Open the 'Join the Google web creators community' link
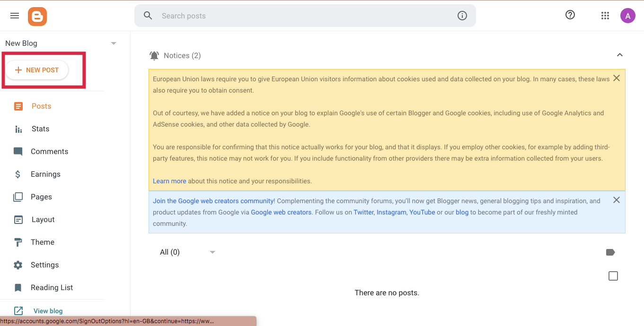Viewport: 644px width, 326px height. tap(214, 201)
